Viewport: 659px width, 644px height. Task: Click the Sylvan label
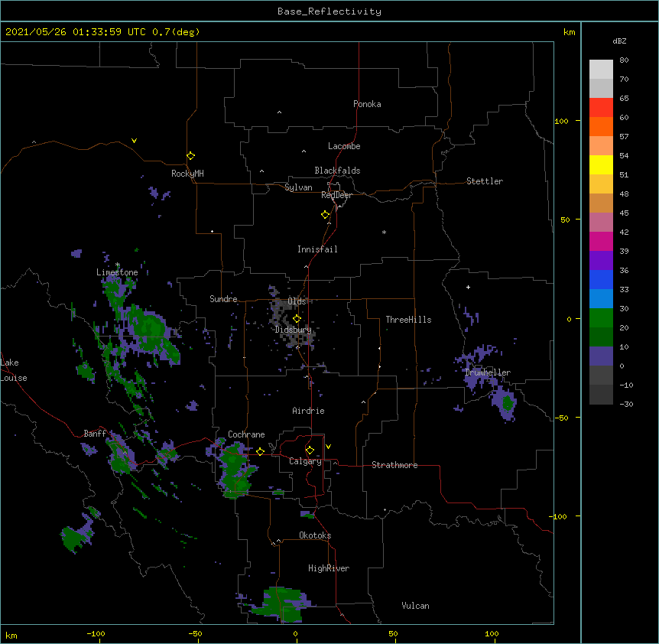click(298, 187)
